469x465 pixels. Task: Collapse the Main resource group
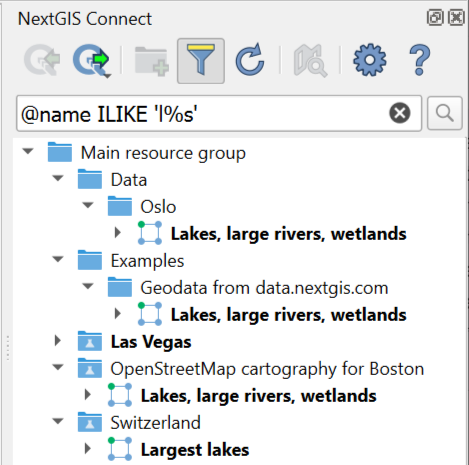pos(28,151)
